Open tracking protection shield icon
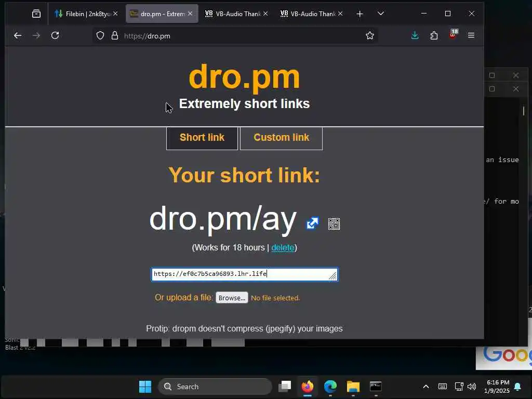 pyautogui.click(x=100, y=36)
